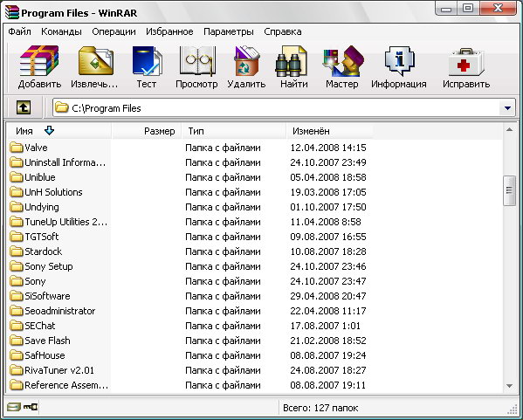
Task: Launch the Мастер (Wizard) icon
Action: point(343,61)
